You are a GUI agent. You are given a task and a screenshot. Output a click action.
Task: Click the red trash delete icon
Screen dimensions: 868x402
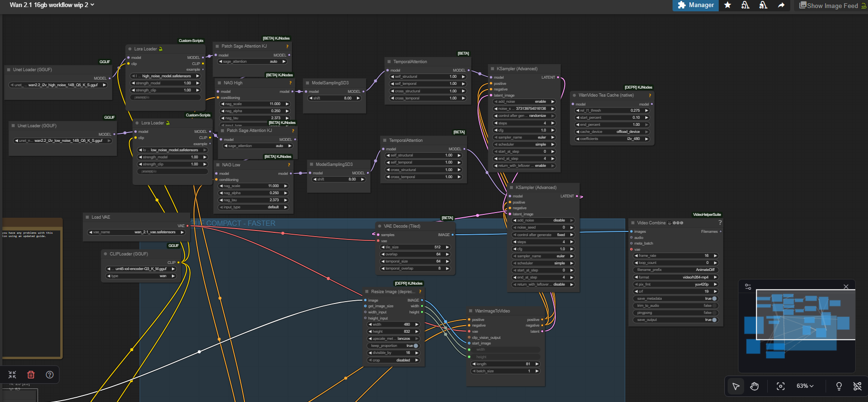point(31,375)
